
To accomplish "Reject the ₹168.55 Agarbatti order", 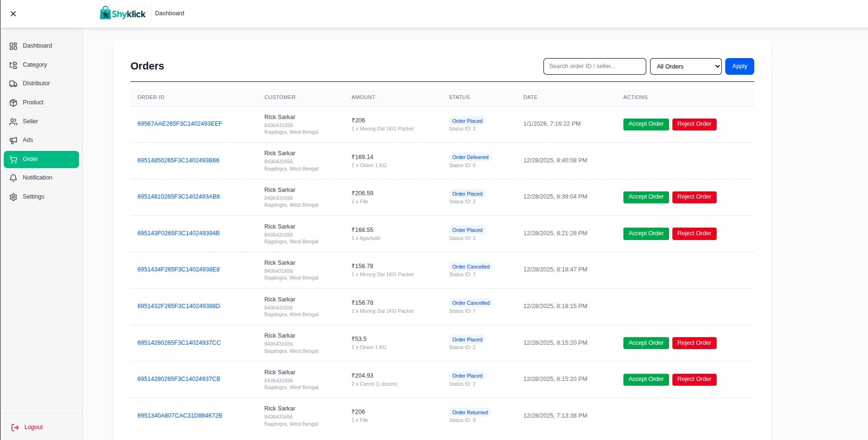I will coord(694,234).
